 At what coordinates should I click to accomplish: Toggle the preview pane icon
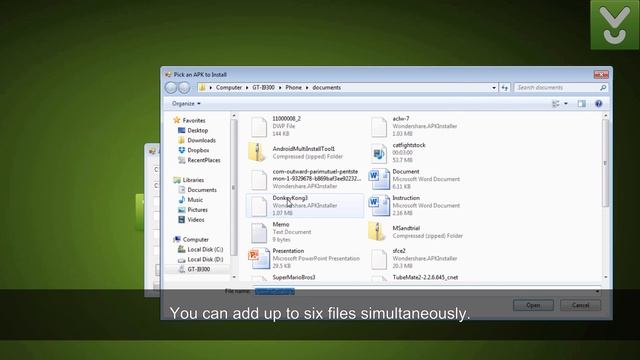coord(582,104)
